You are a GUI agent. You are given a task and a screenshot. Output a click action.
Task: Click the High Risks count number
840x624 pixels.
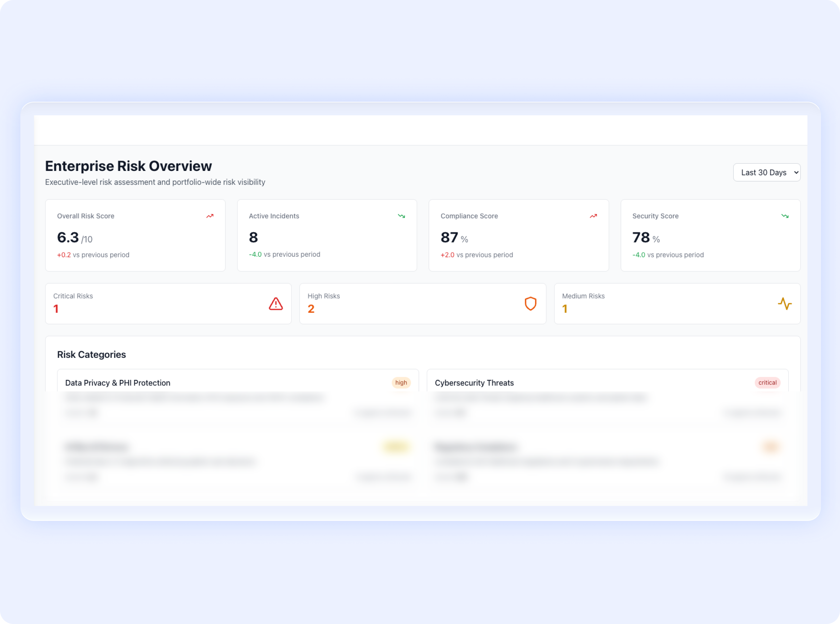coord(311,309)
